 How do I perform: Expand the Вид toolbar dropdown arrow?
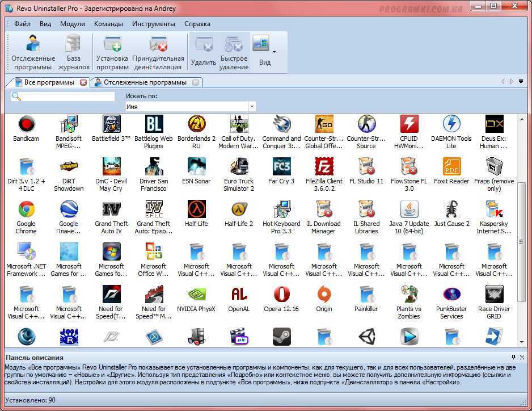[274, 52]
